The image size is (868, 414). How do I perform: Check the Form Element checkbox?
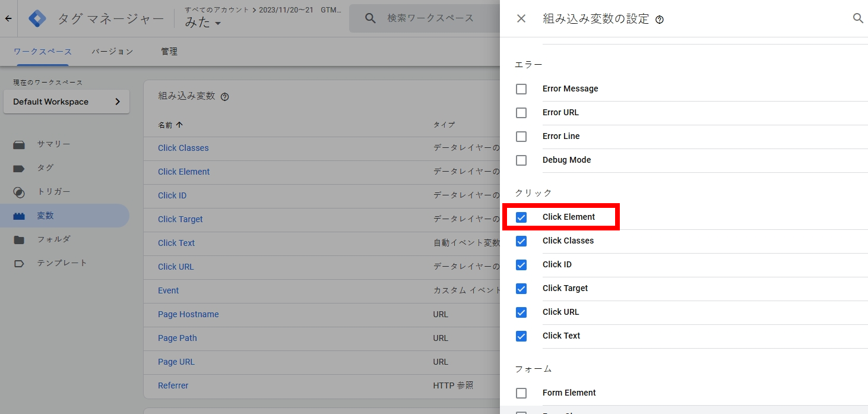pos(521,393)
